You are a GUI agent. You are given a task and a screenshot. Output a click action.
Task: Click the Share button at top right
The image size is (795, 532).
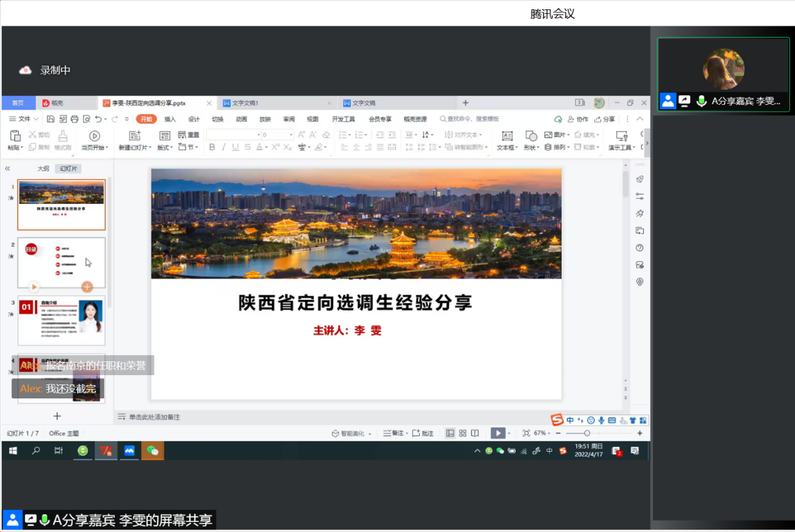(x=605, y=119)
